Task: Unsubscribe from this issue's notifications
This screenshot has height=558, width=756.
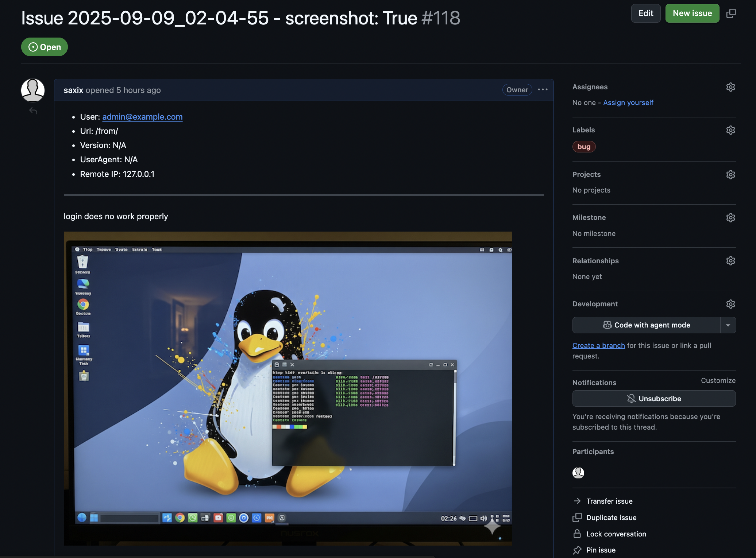Action: 654,399
